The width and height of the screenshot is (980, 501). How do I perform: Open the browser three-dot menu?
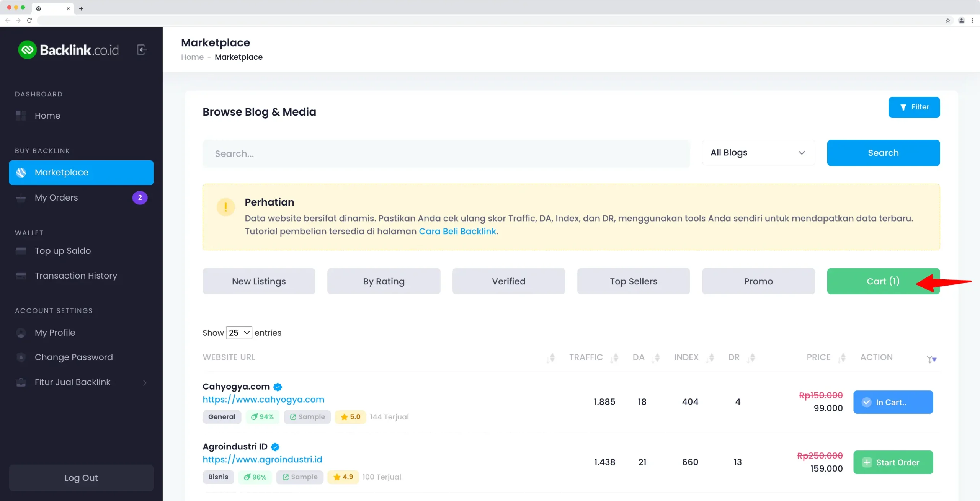point(972,21)
